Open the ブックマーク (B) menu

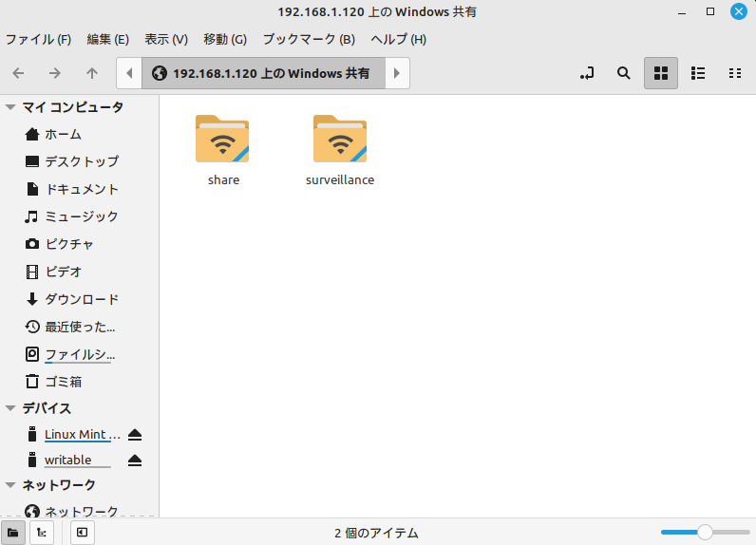click(309, 40)
